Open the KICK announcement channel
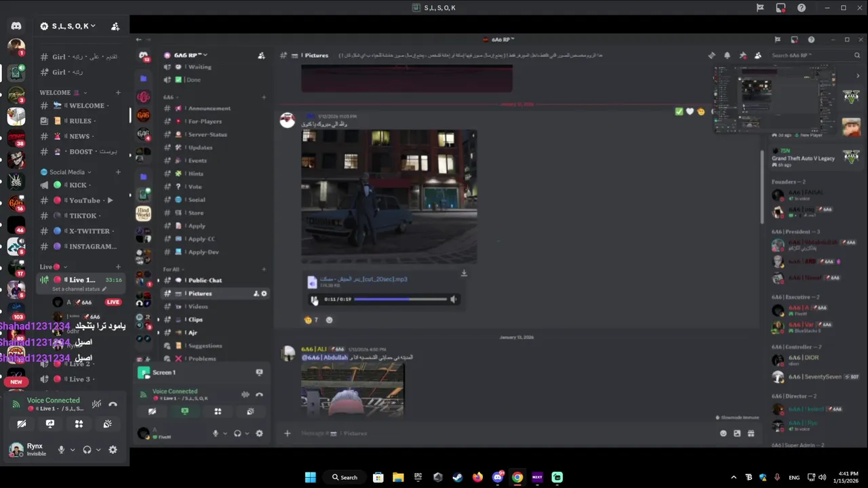868x488 pixels. pos(81,185)
